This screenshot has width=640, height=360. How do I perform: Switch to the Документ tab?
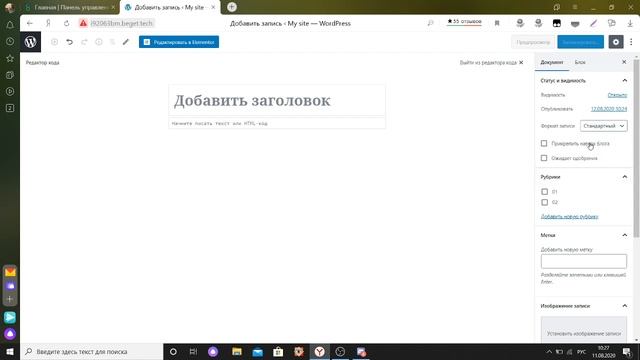click(552, 62)
